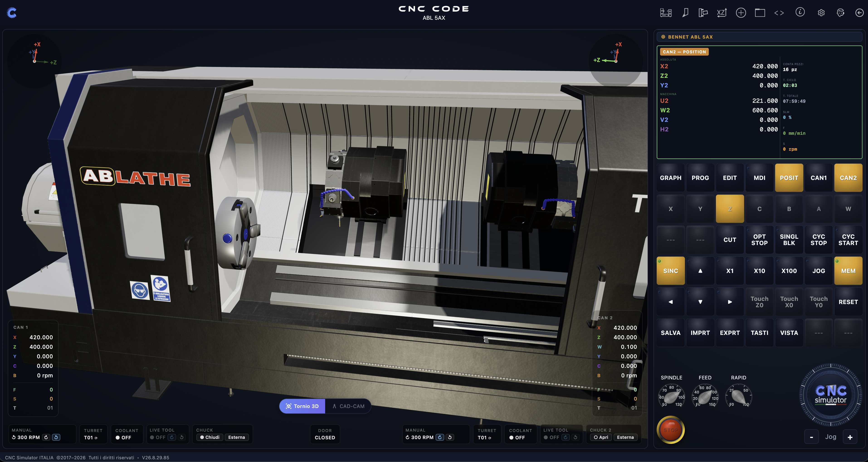868x462 pixels.
Task: Click the back arrow circle icon
Action: point(859,13)
